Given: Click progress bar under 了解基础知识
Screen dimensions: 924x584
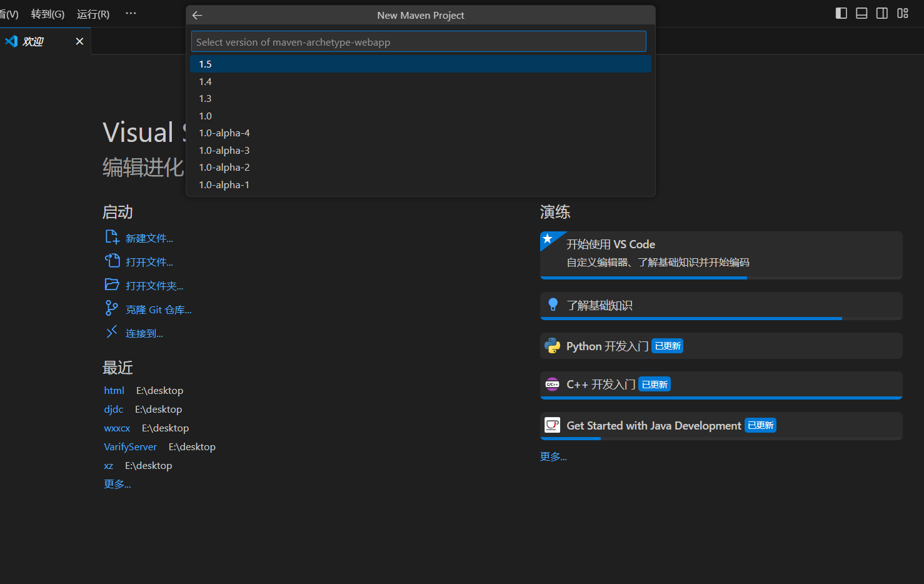Looking at the screenshot, I should (x=721, y=318).
